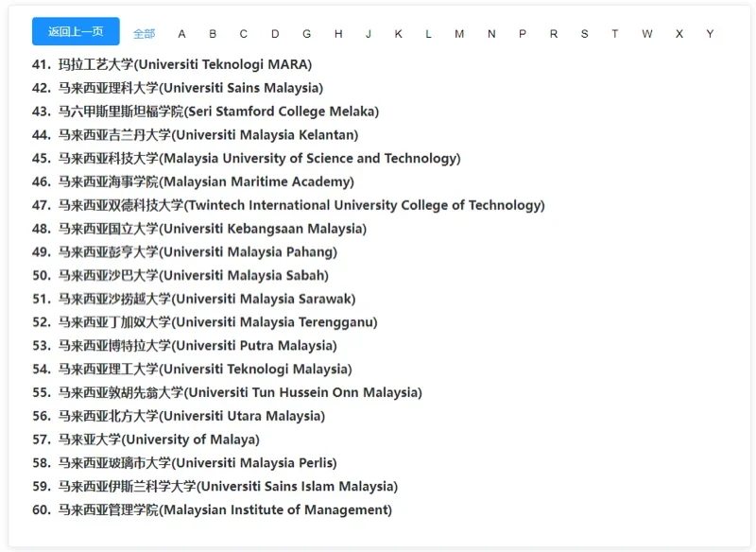Select row 41 Universiti Teknologi MARA
The height and width of the screenshot is (552, 756).
tap(172, 64)
